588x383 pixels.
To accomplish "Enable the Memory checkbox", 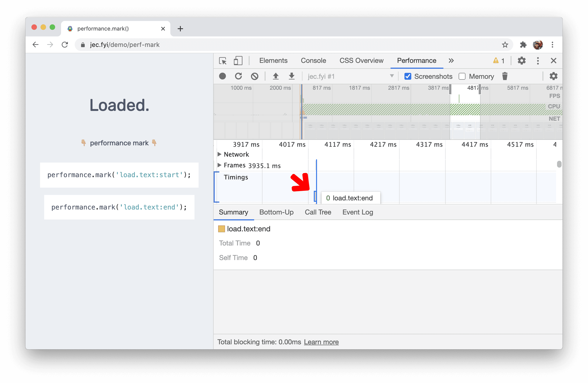I will tap(463, 76).
